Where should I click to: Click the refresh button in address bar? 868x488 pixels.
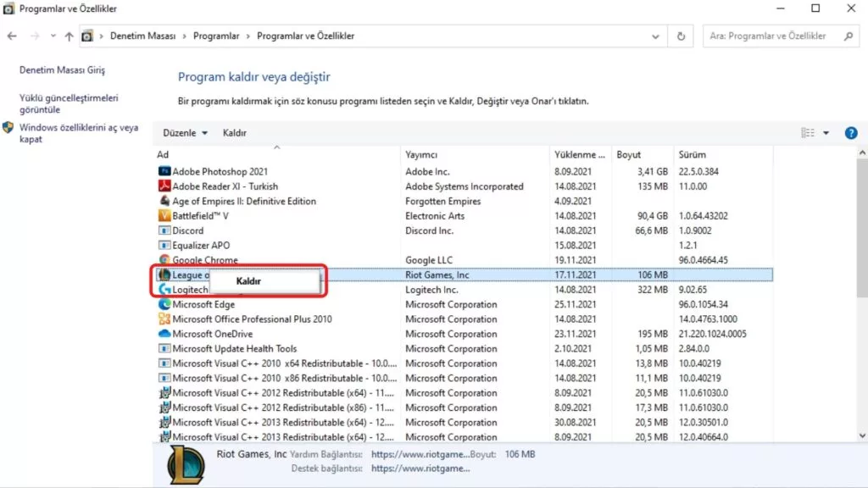(x=681, y=36)
